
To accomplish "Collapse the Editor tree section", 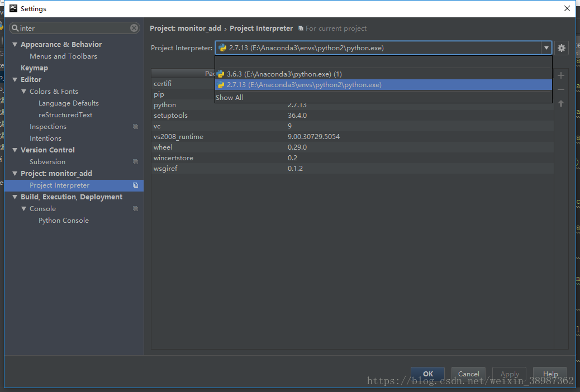I will pyautogui.click(x=15, y=79).
